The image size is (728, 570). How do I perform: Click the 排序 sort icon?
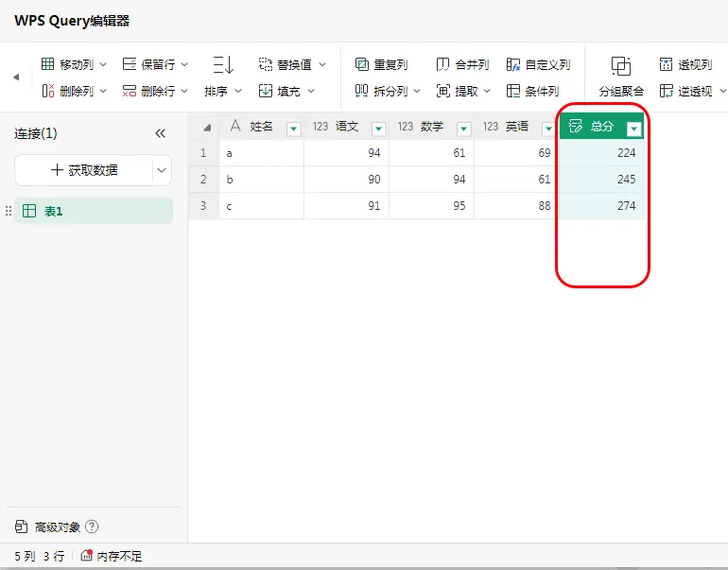click(x=223, y=64)
